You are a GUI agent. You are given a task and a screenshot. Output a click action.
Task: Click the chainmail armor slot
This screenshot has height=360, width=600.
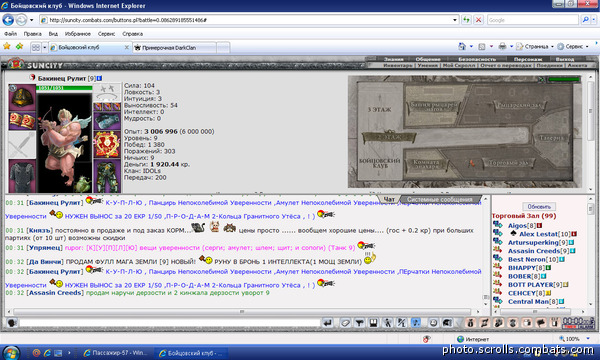[22, 176]
